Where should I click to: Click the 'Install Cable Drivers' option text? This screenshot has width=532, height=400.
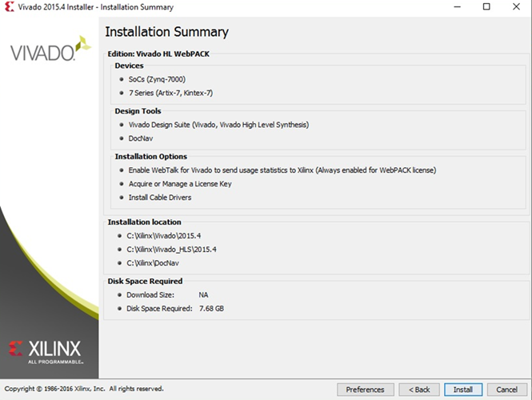[160, 198]
